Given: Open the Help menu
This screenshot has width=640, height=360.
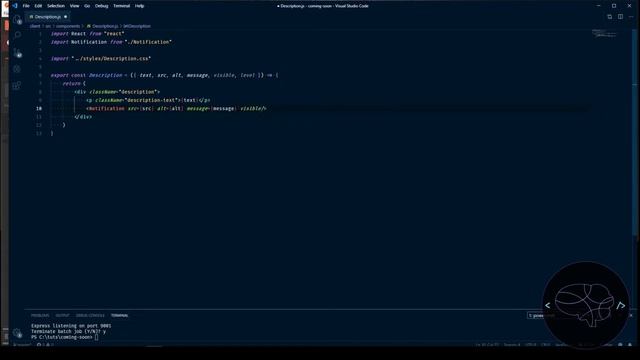Looking at the screenshot, I should coord(139,6).
